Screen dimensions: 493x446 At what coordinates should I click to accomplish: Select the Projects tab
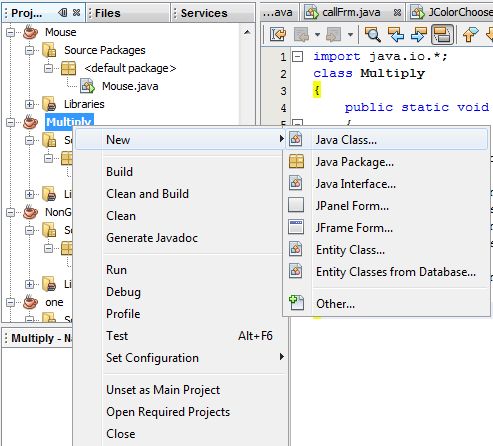point(27,13)
